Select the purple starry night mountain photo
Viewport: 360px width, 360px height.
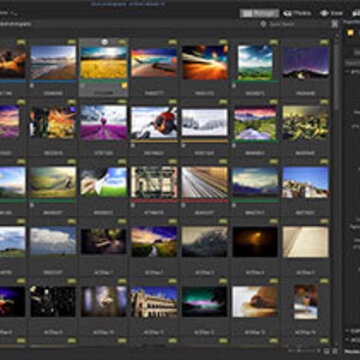coord(306,62)
